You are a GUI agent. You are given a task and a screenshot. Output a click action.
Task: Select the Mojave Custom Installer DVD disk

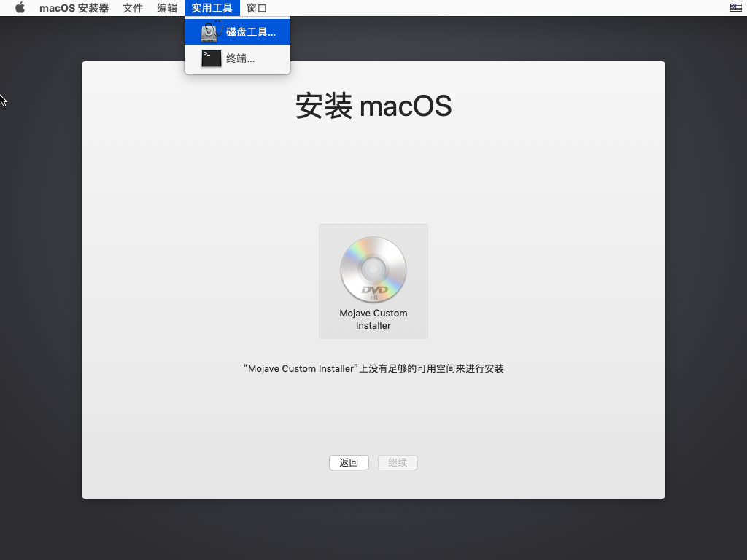pos(373,281)
